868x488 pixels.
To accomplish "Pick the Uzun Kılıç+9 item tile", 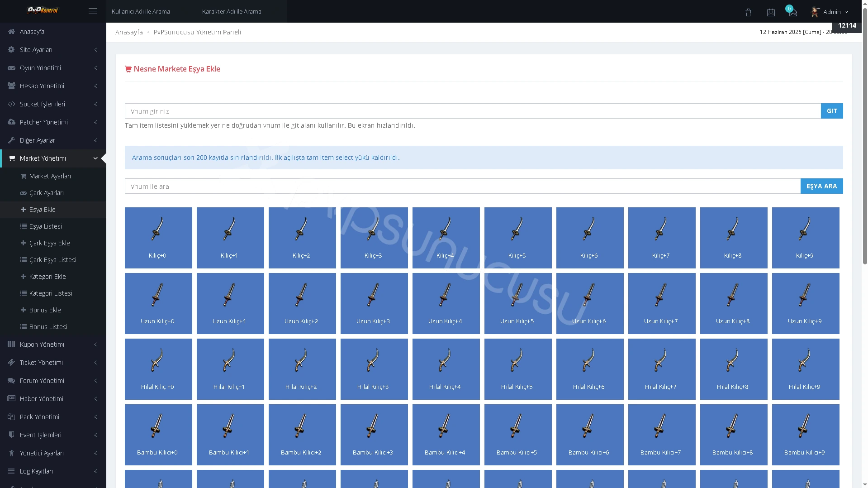I will 805,303.
